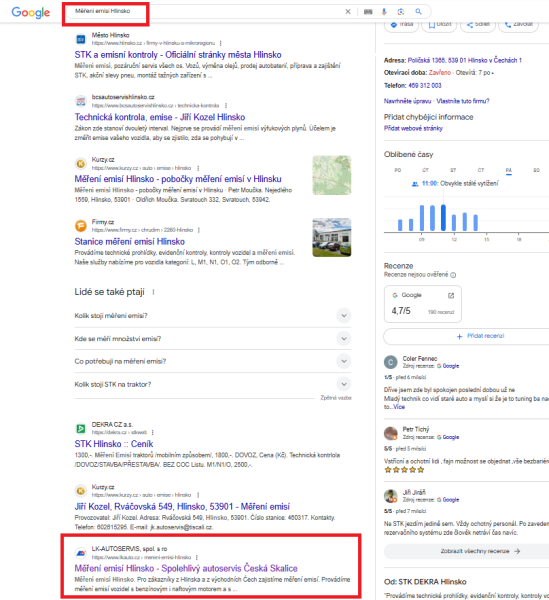Open three-dot menu for bcsautoservishlinsko.cz result

226,105
